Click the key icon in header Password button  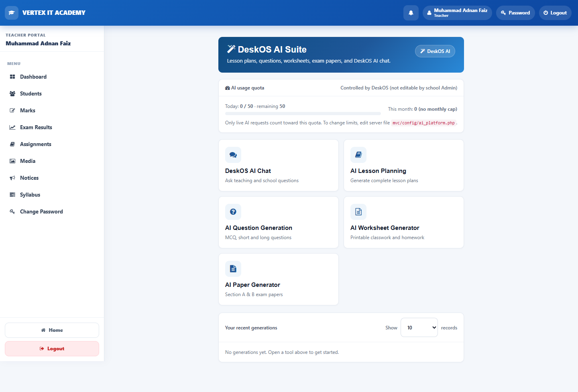(503, 13)
